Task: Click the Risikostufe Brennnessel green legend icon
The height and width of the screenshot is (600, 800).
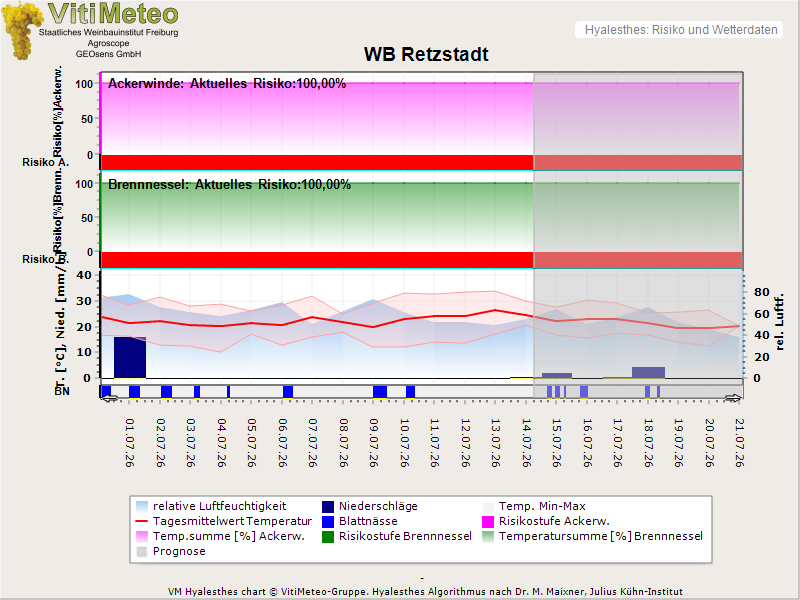Action: [328, 537]
